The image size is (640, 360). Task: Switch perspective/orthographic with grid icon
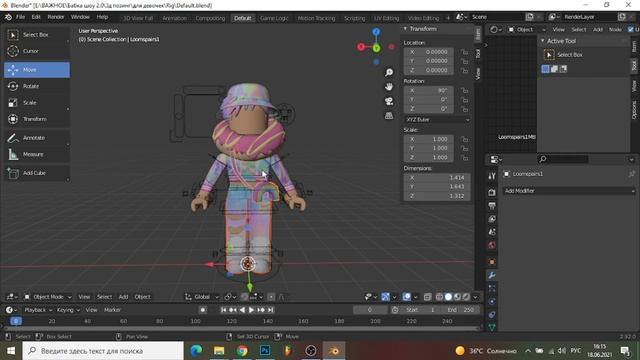pos(389,116)
